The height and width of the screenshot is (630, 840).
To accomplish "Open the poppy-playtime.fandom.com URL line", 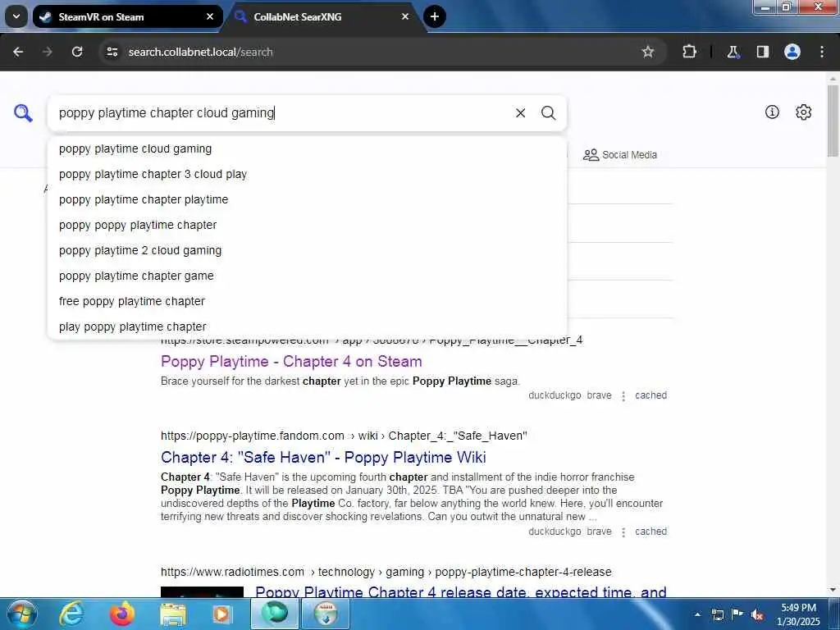I will click(x=344, y=436).
